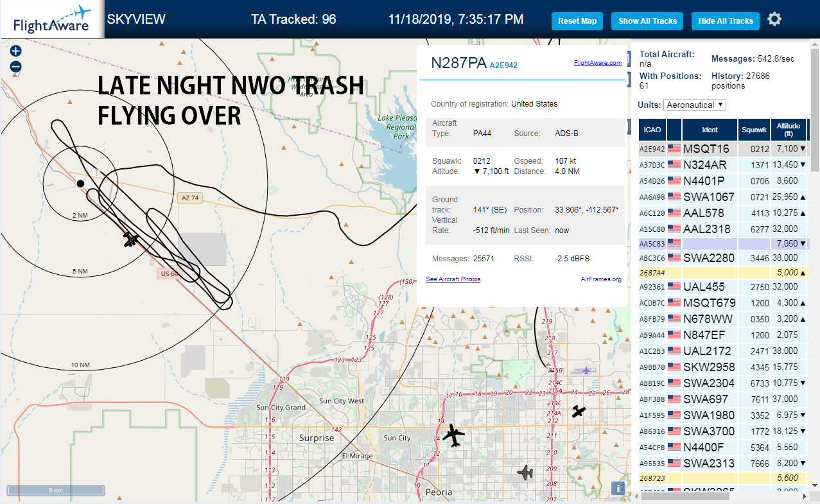Click the 10 NM range ring label
The height and width of the screenshot is (504, 820).
click(x=80, y=365)
